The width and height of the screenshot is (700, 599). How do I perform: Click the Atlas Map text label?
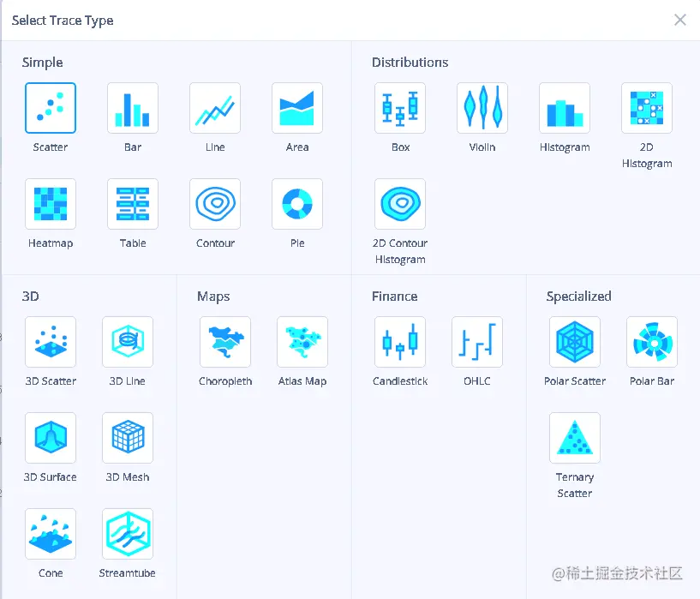point(302,381)
